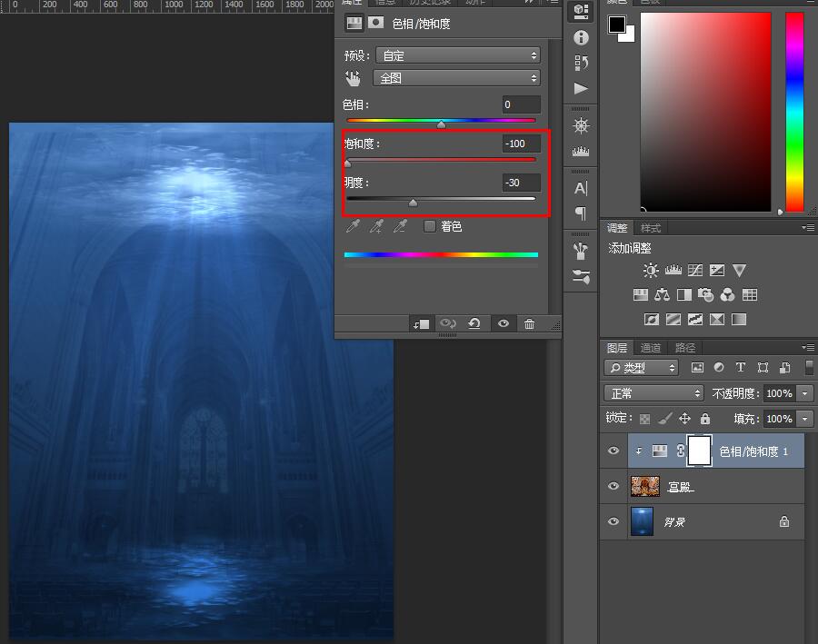Viewport: 818px width, 644px height.
Task: Switch to the 路径 tab
Action: click(685, 348)
